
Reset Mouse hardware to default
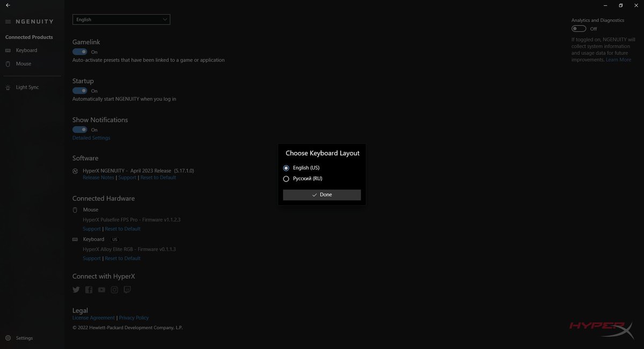[122, 229]
